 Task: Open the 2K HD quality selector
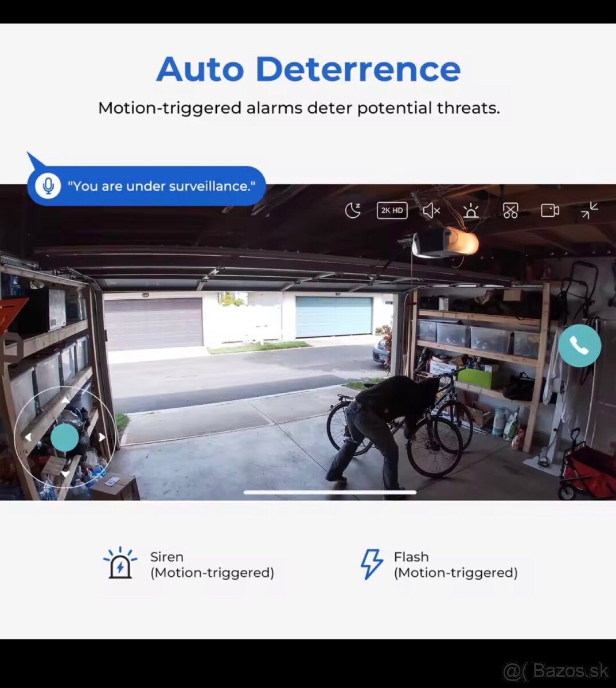[x=392, y=210]
